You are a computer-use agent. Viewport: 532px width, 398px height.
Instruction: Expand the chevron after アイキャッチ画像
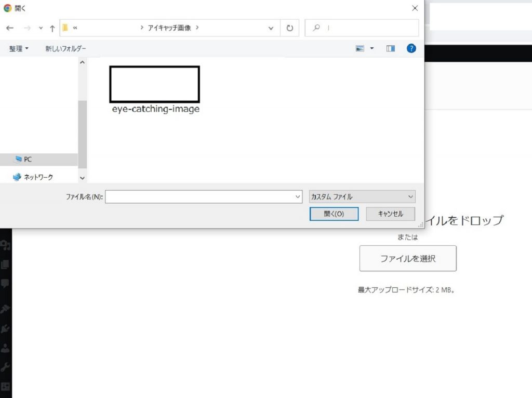pyautogui.click(x=197, y=28)
